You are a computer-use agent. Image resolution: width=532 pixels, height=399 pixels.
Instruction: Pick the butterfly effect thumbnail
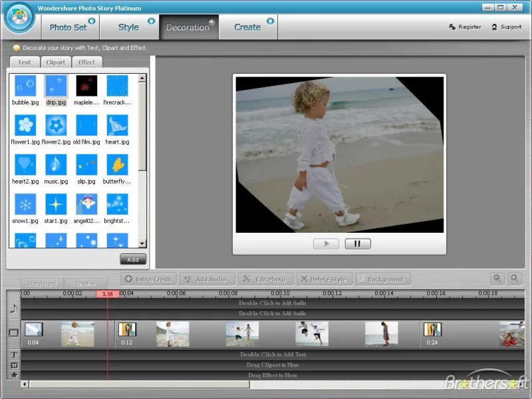(x=118, y=165)
